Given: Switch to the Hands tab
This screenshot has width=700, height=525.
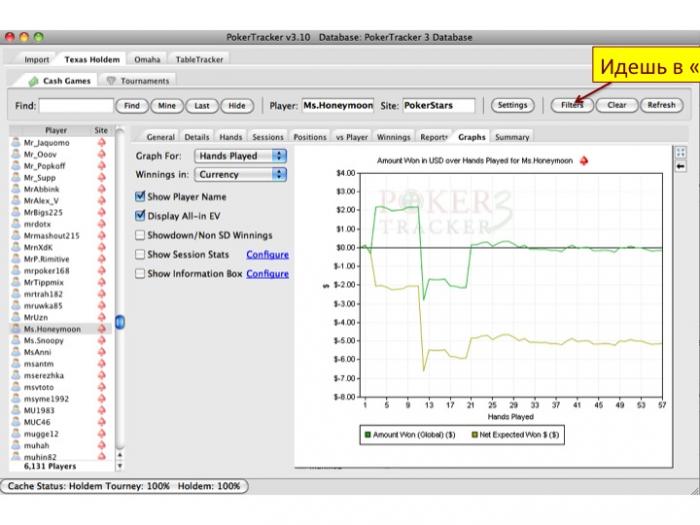Looking at the screenshot, I should (x=231, y=137).
